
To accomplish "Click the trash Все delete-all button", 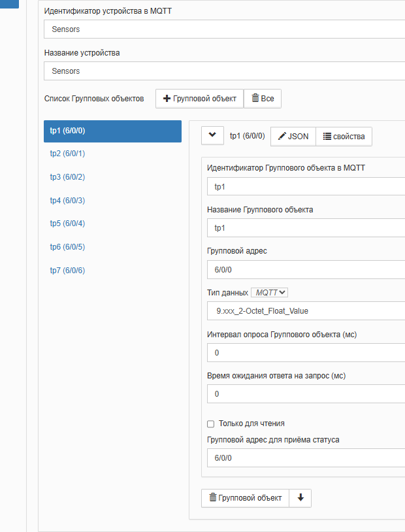I will 263,99.
